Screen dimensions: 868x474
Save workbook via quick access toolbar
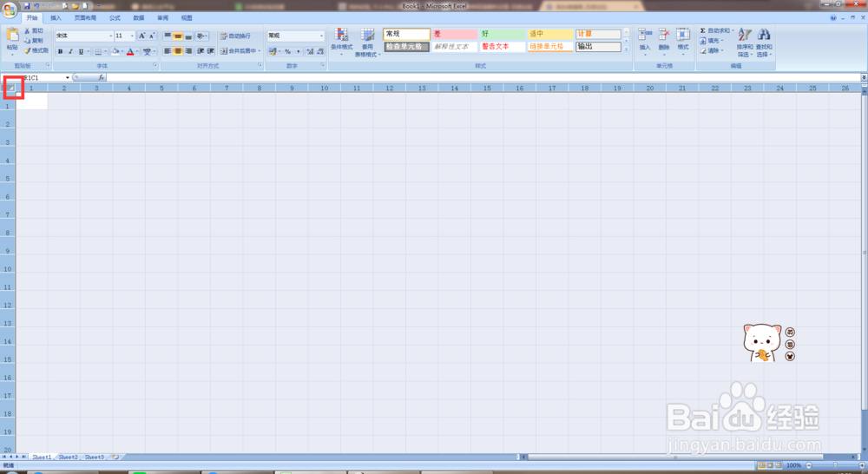coord(27,5)
